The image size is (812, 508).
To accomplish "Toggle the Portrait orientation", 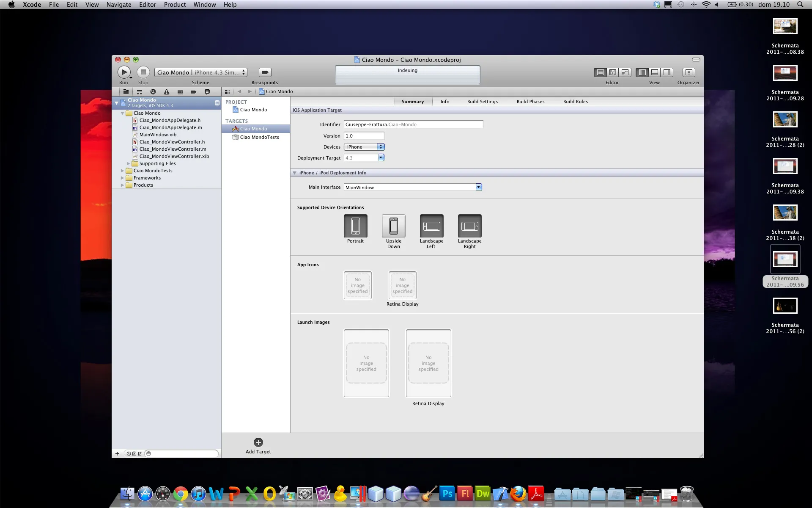I will coord(355,226).
